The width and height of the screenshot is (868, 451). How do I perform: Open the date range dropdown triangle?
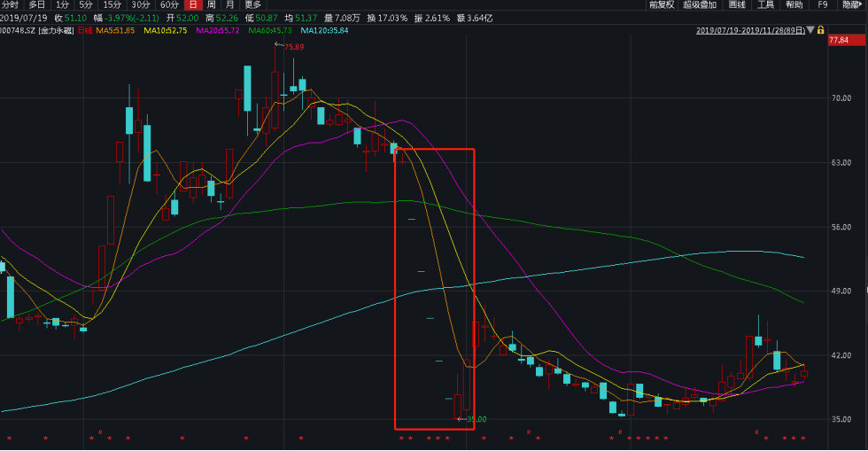pos(812,30)
